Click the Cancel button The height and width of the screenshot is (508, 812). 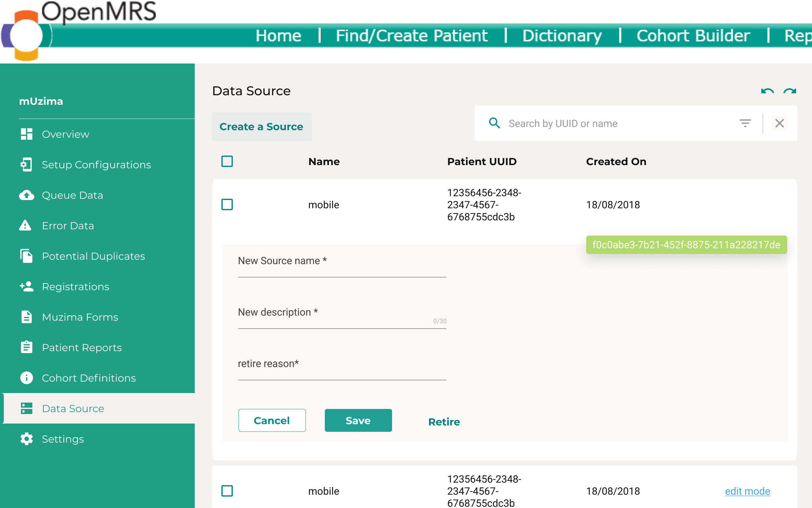click(x=272, y=420)
